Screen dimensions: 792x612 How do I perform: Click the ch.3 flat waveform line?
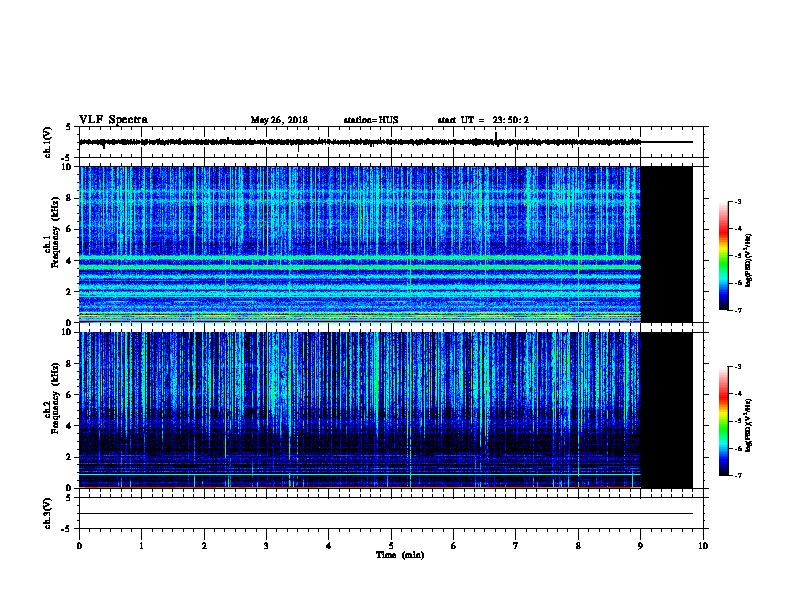tap(386, 514)
